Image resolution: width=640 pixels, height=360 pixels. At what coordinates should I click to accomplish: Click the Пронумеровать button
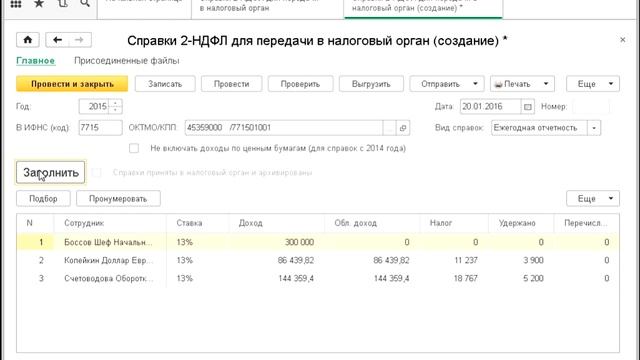pyautogui.click(x=118, y=199)
